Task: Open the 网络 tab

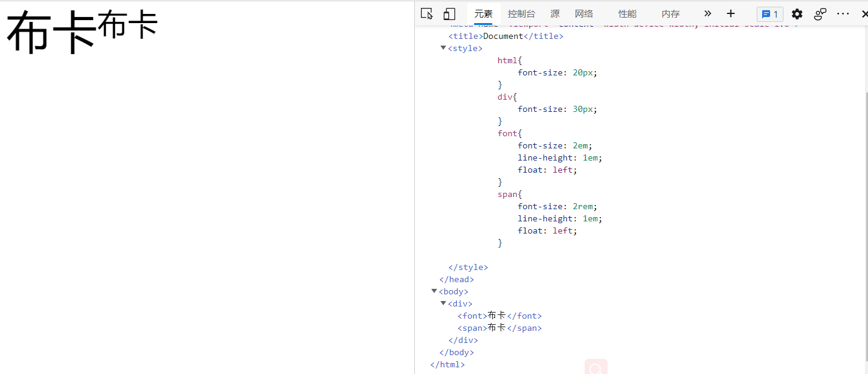Action: [584, 13]
